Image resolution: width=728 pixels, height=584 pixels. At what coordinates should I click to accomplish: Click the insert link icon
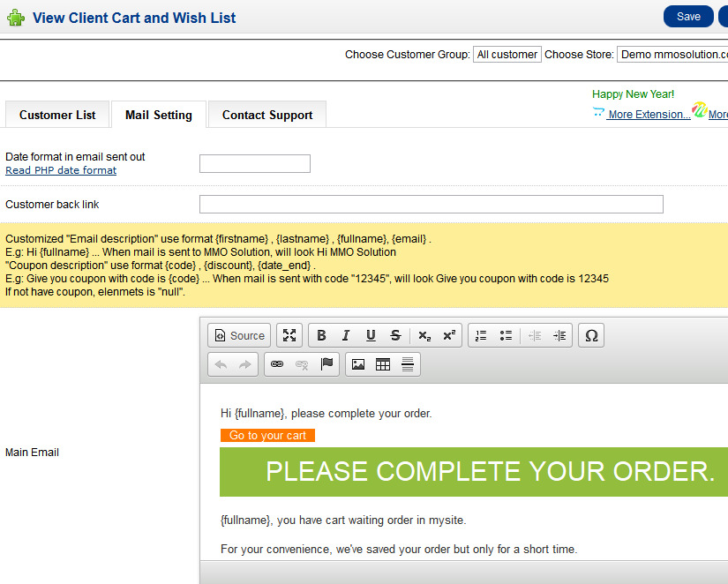[277, 364]
